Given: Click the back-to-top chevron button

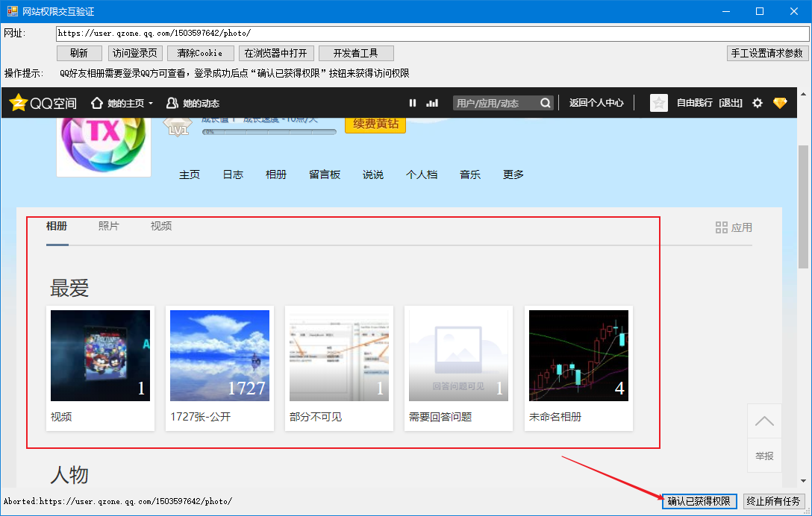Looking at the screenshot, I should (x=764, y=421).
